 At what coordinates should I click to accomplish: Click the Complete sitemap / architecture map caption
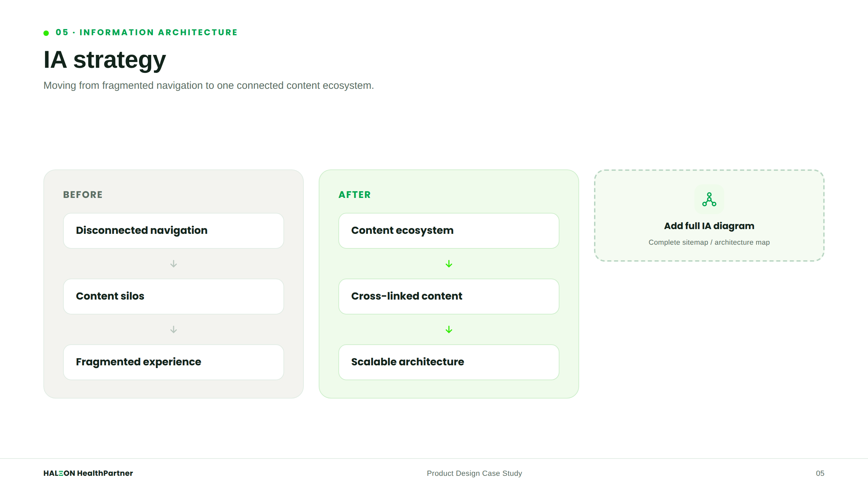709,242
